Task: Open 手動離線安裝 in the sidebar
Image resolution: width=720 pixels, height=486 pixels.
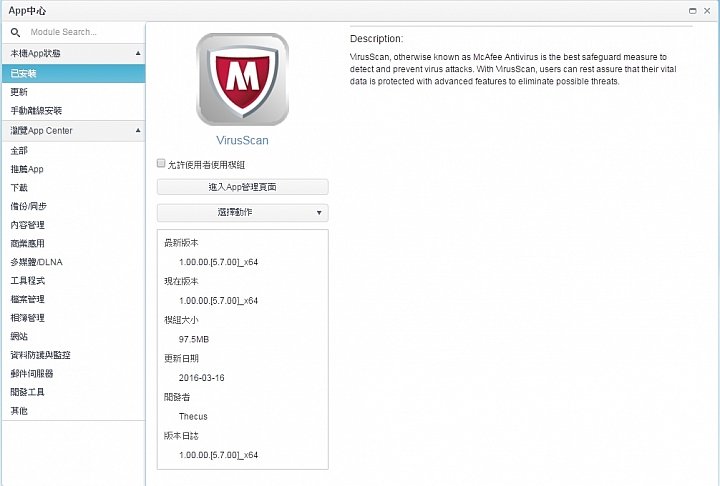Action: [x=73, y=111]
